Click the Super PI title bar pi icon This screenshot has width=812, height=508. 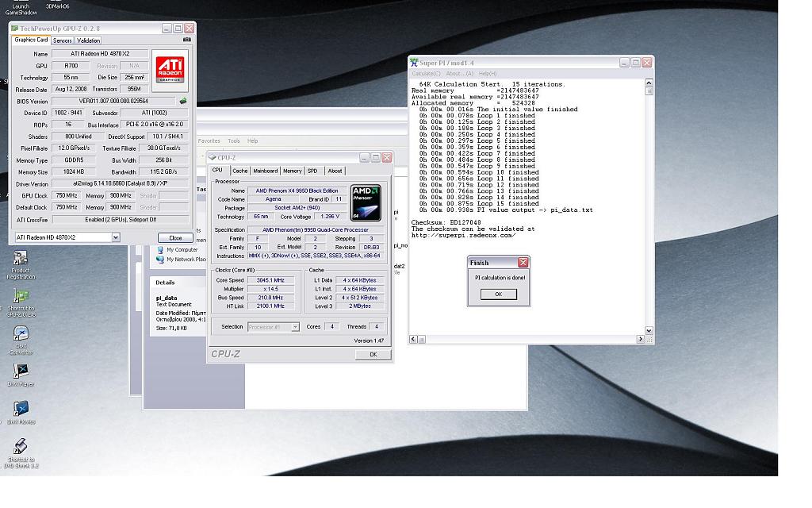tap(414, 62)
